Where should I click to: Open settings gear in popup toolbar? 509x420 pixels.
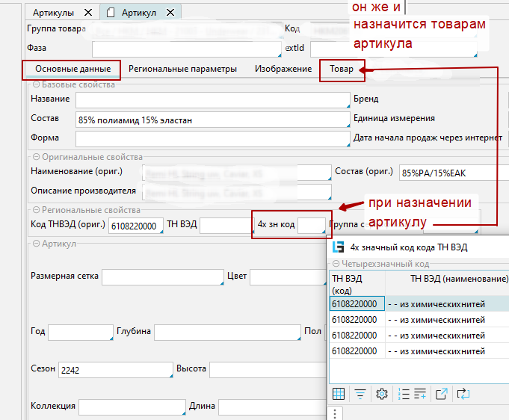(x=381, y=394)
